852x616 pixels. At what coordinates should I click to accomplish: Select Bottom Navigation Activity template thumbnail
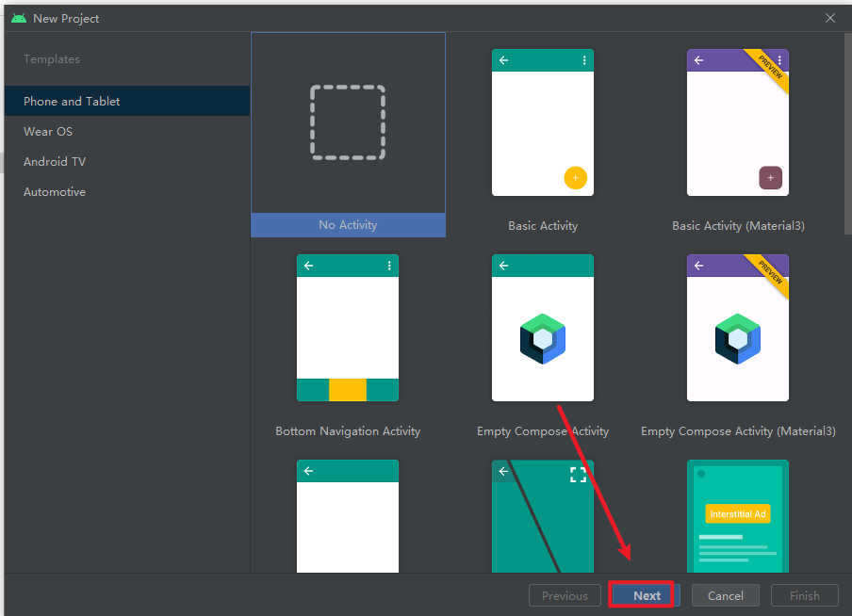coord(347,328)
